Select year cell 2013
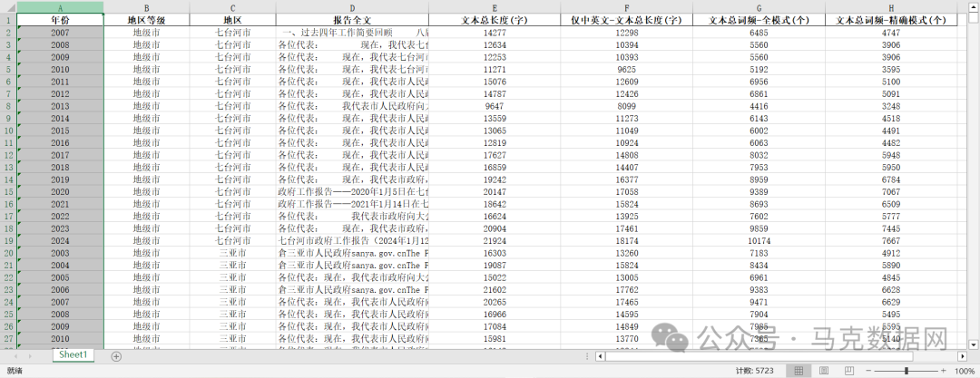This screenshot has width=980, height=378. pyautogui.click(x=60, y=106)
